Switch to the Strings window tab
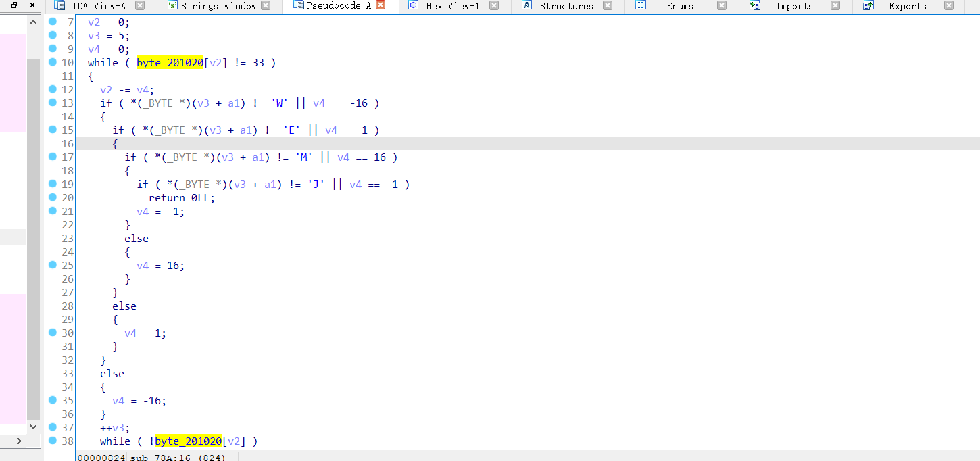This screenshot has height=461, width=980. coord(218,6)
